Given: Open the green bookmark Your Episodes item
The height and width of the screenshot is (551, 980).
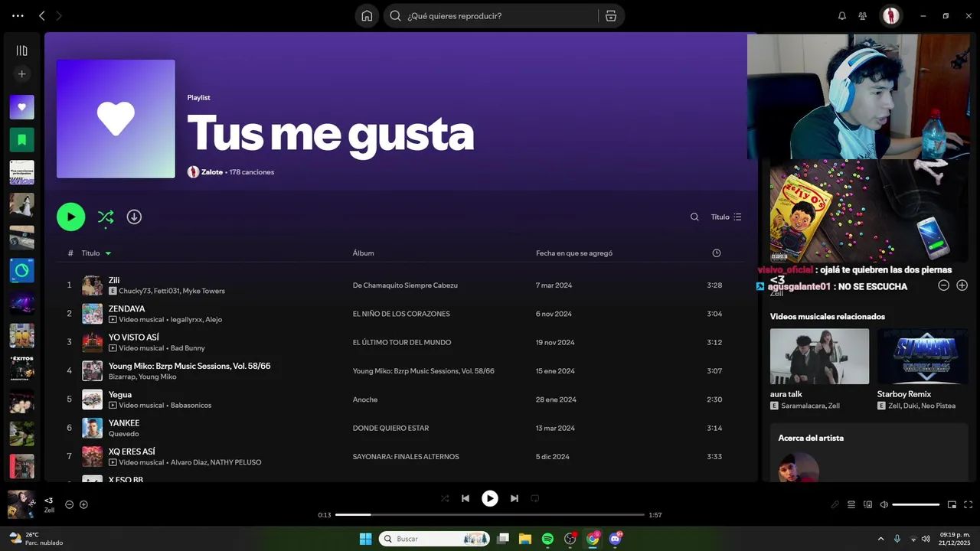Looking at the screenshot, I should 21,139.
